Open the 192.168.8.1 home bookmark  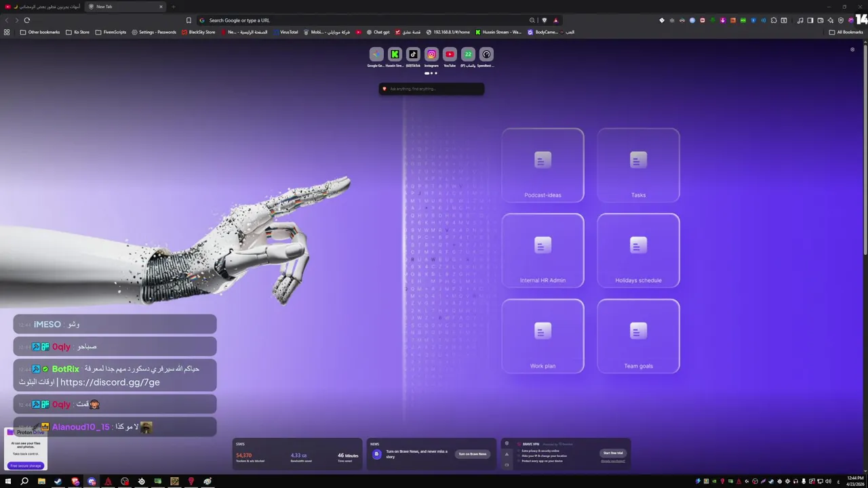448,32
